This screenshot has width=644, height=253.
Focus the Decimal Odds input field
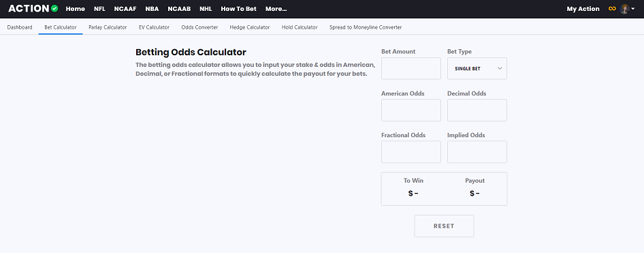coord(477,110)
